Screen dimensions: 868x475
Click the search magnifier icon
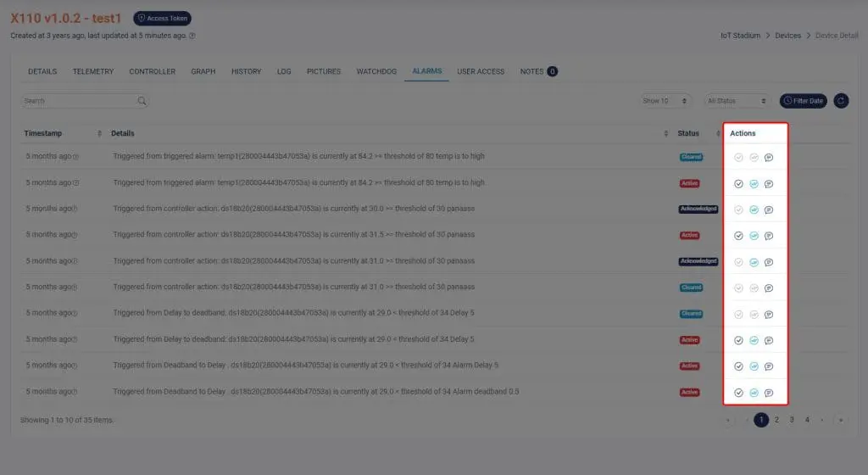coord(142,101)
